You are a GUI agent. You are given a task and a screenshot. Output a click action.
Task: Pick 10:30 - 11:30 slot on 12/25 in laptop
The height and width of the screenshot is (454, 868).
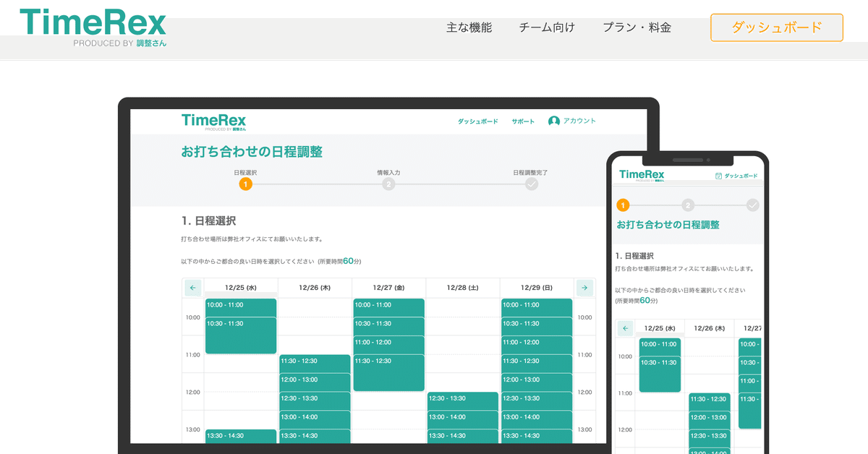tap(241, 335)
